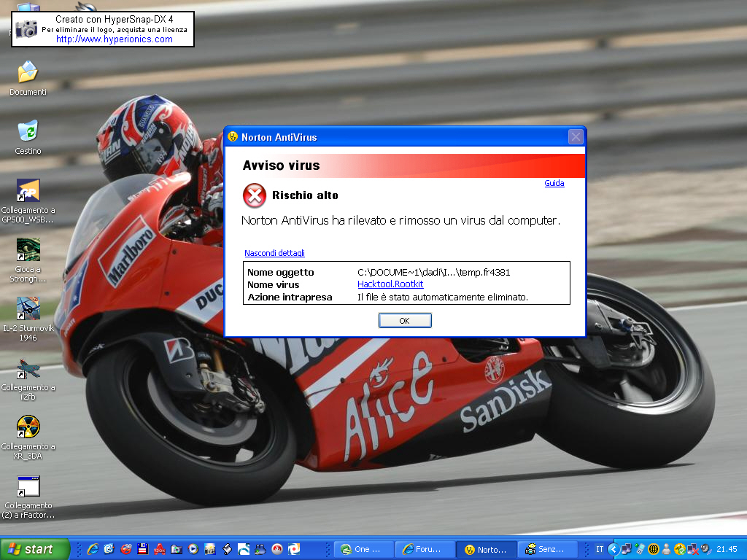Open the Windows start menu
747x560 pixels.
click(x=35, y=549)
